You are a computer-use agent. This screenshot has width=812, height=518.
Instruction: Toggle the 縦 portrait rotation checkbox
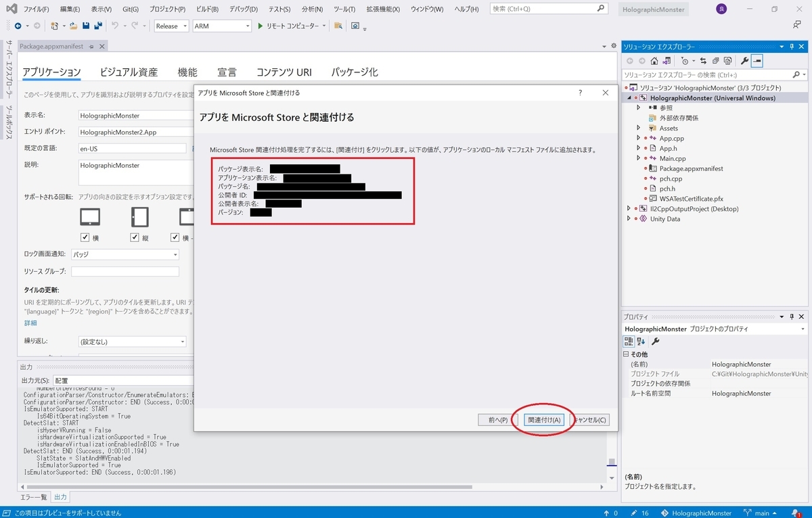135,237
